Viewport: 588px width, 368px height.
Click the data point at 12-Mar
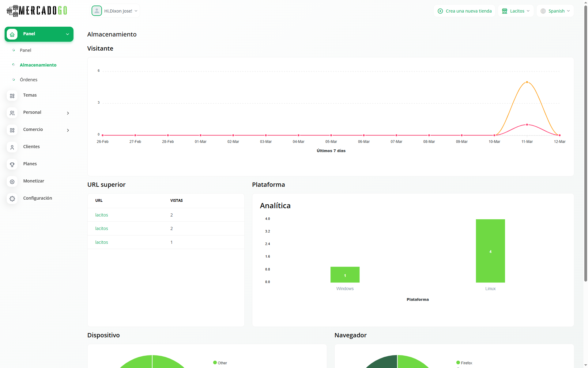(560, 135)
